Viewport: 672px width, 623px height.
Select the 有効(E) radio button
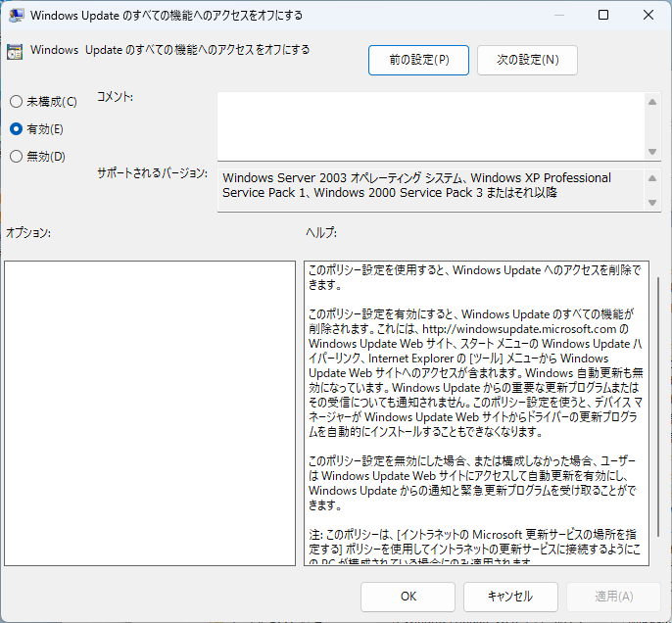click(x=16, y=128)
